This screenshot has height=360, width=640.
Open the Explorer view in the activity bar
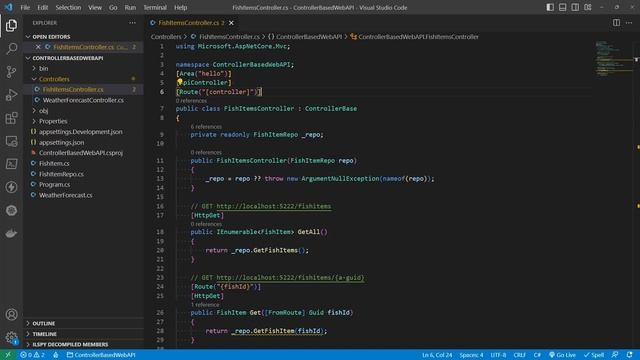tap(11, 25)
